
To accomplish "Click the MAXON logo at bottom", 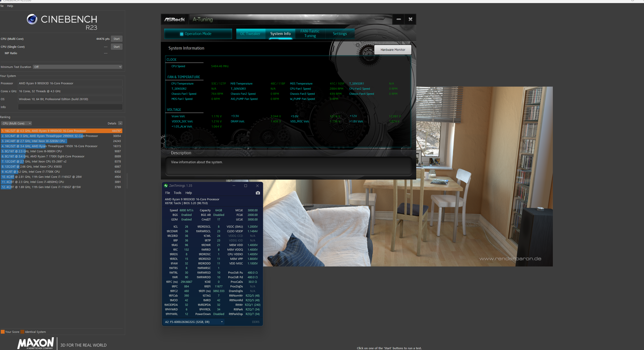I will [36, 343].
